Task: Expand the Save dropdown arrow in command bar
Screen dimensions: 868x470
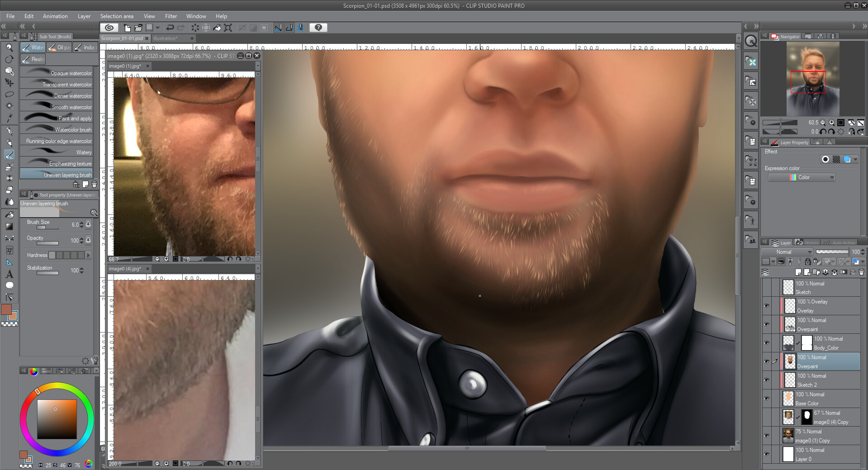Action: tap(157, 28)
